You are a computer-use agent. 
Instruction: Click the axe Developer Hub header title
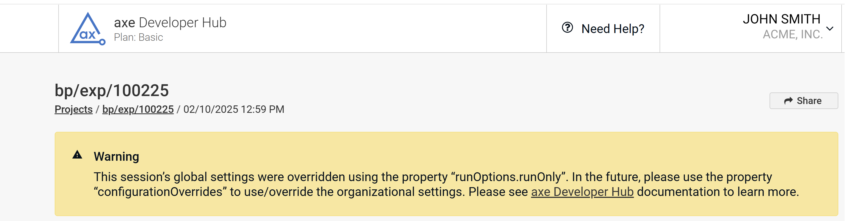pos(170,23)
